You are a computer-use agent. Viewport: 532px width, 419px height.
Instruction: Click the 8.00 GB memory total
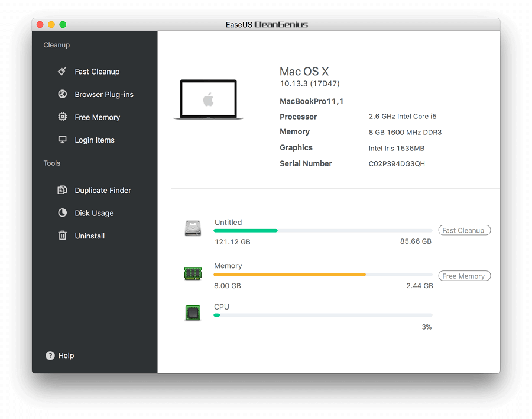(228, 286)
